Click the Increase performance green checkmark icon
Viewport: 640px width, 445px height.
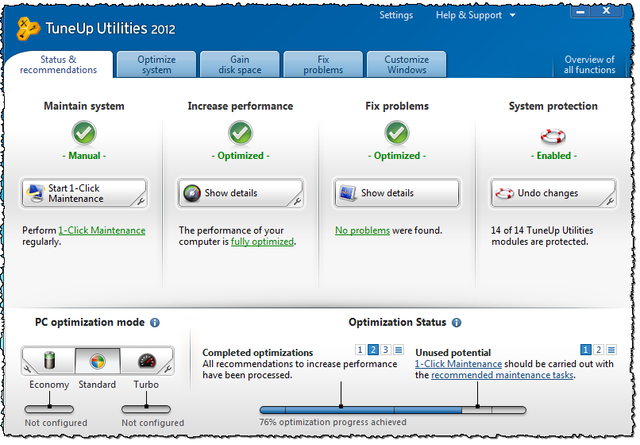(x=240, y=133)
